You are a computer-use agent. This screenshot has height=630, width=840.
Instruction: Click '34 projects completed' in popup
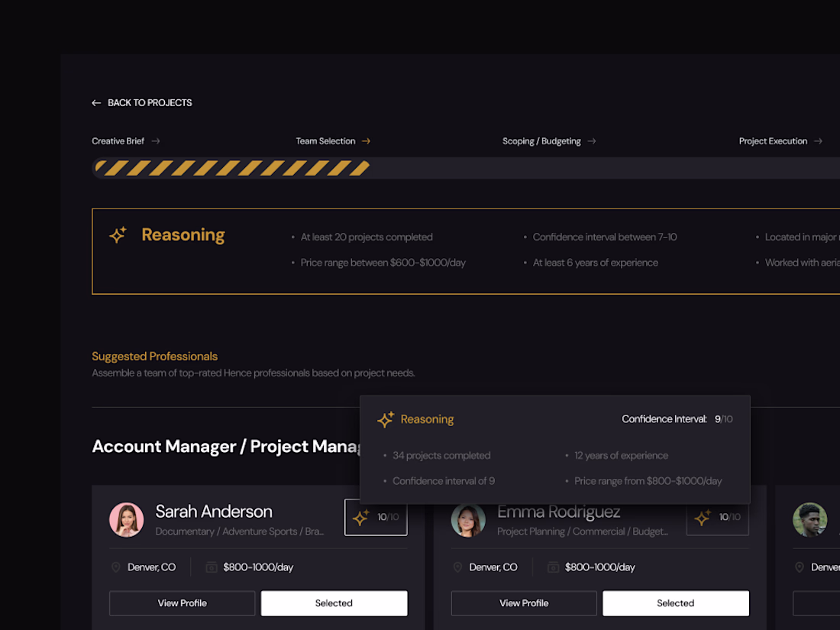[441, 455]
